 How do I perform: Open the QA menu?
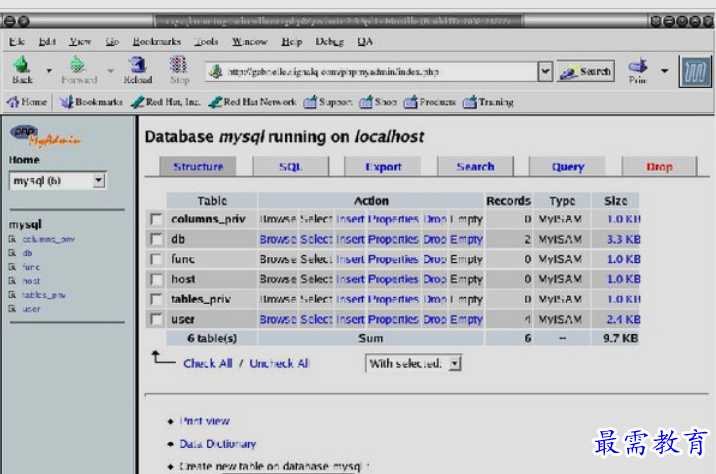tap(365, 42)
